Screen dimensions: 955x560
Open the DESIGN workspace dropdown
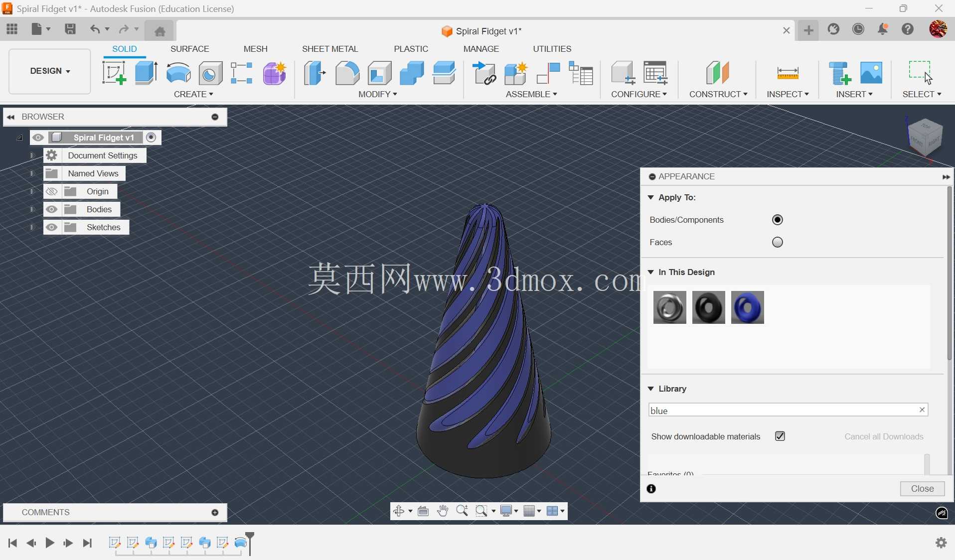point(50,71)
